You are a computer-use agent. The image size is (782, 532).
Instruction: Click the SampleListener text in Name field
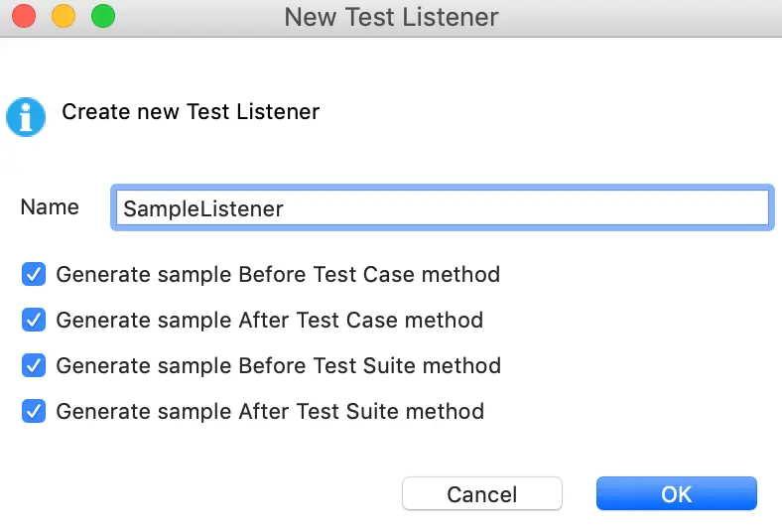[x=202, y=208]
